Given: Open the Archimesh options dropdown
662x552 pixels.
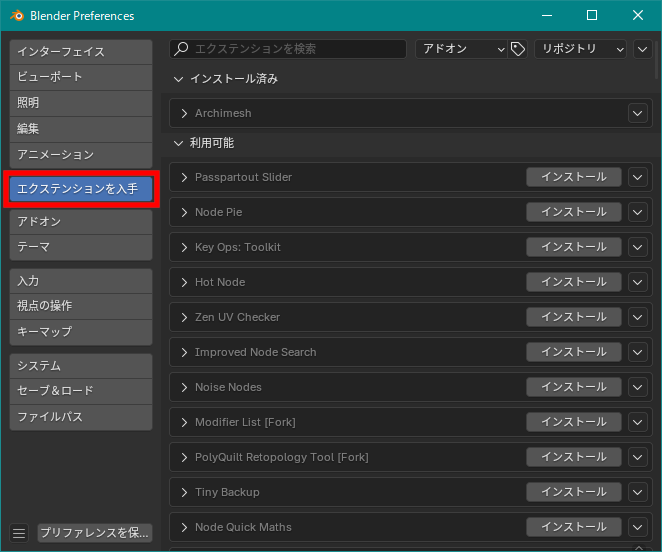Looking at the screenshot, I should (638, 113).
